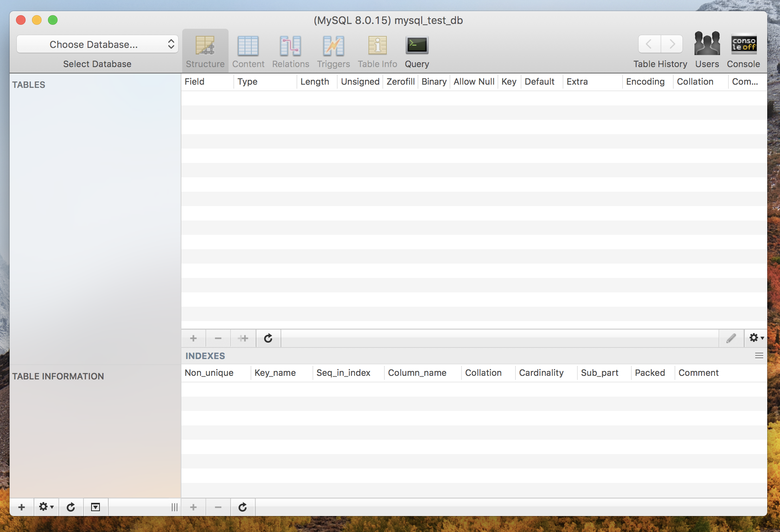Viewport: 780px width, 532px height.
Task: Go back in table history
Action: 649,44
